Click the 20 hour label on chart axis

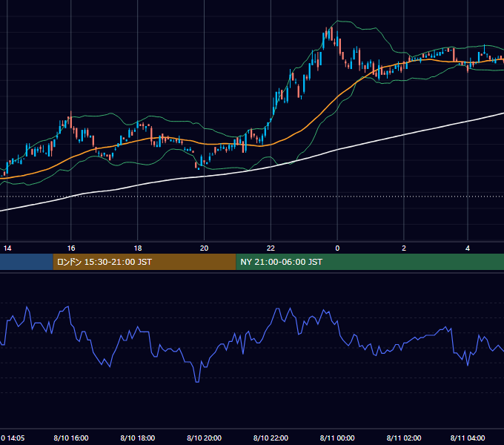[204, 248]
